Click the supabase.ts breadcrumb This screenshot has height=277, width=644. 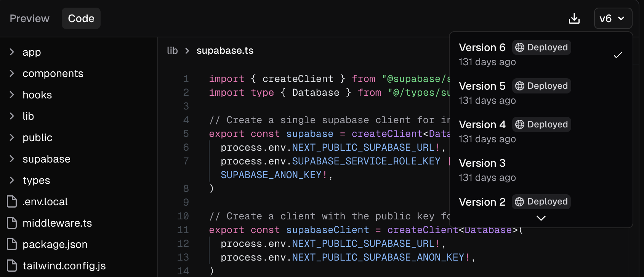pyautogui.click(x=225, y=50)
